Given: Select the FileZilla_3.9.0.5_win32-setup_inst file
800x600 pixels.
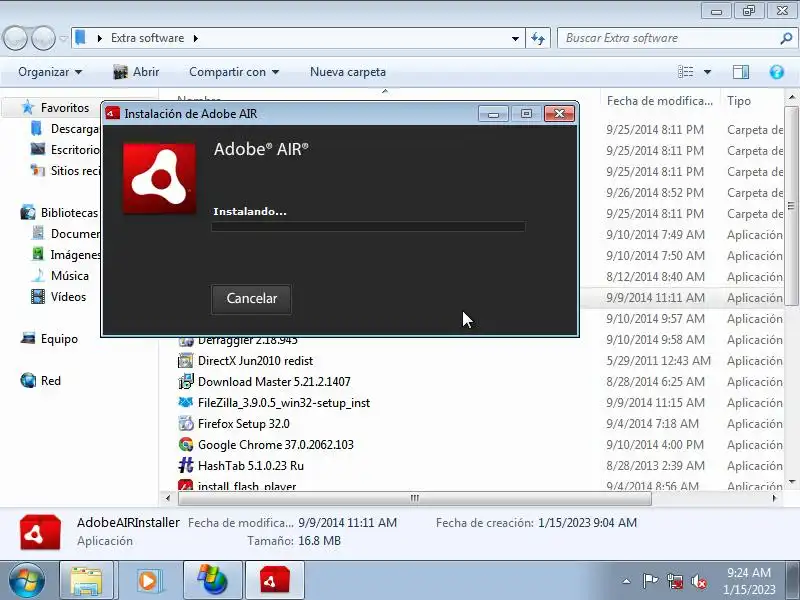Looking at the screenshot, I should (x=284, y=403).
